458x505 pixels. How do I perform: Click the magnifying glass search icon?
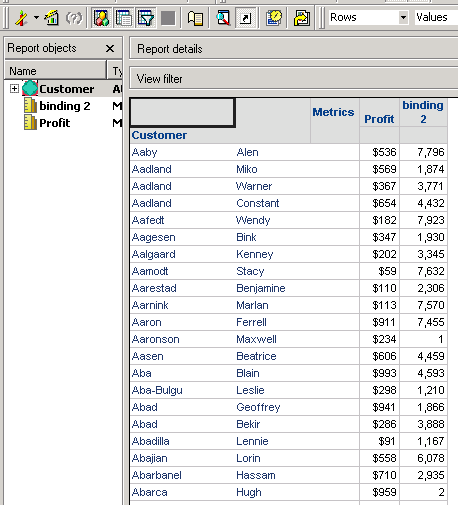[223, 18]
